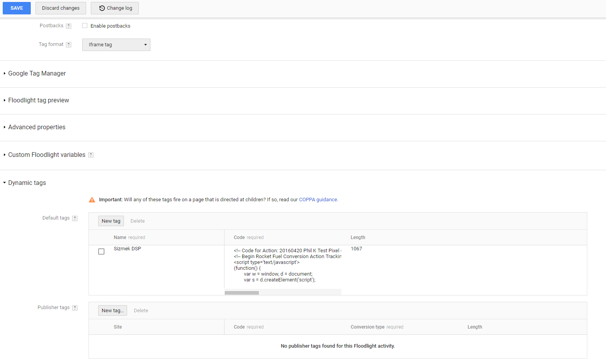Click the help icon next to Default tags

point(75,218)
